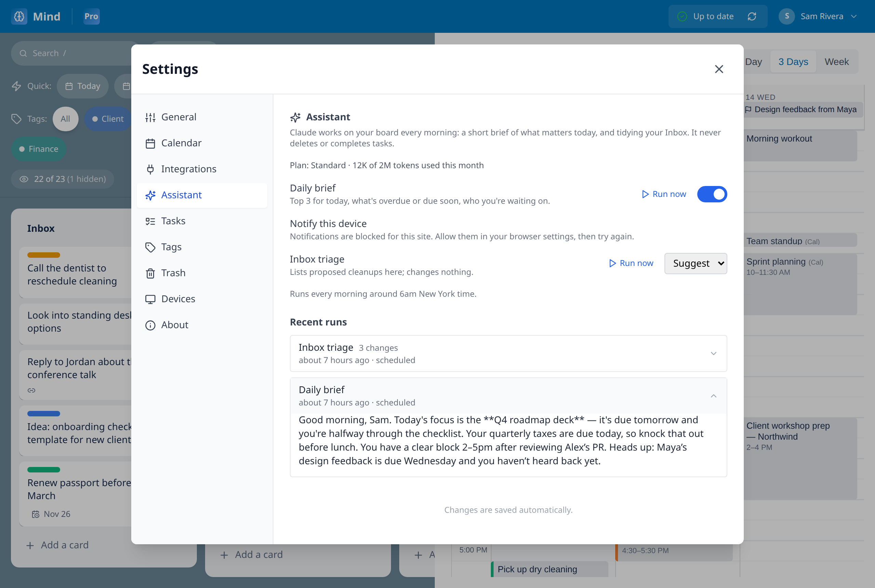Open the Morning workout calendar event
This screenshot has width=875, height=588.
coord(800,146)
